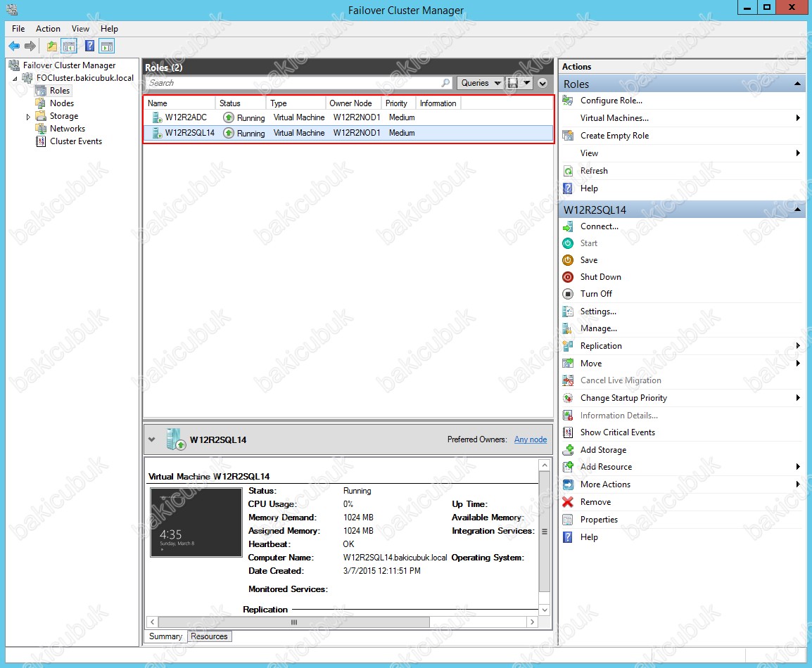Select the W12R2ADC role row
The image size is (812, 668).
[348, 117]
